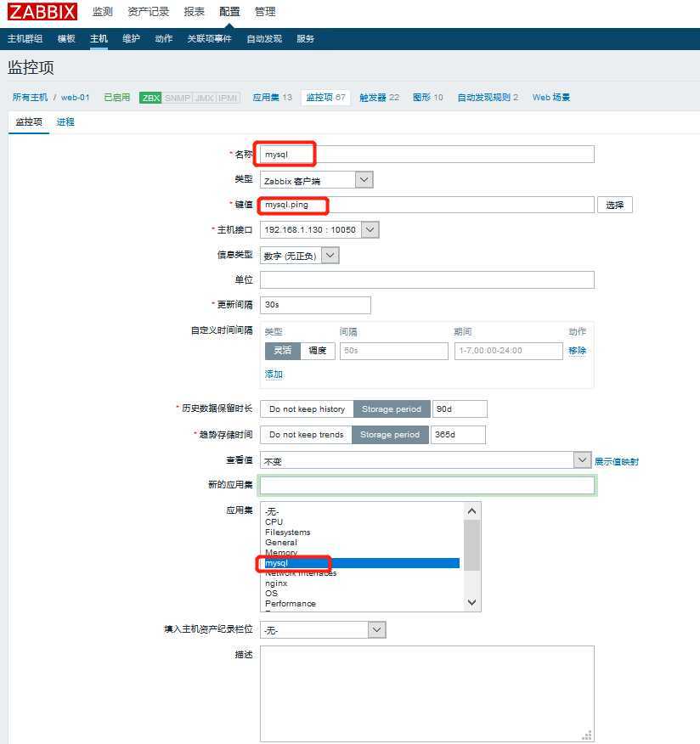Click the 单位 input field
700x744 pixels.
[x=427, y=280]
